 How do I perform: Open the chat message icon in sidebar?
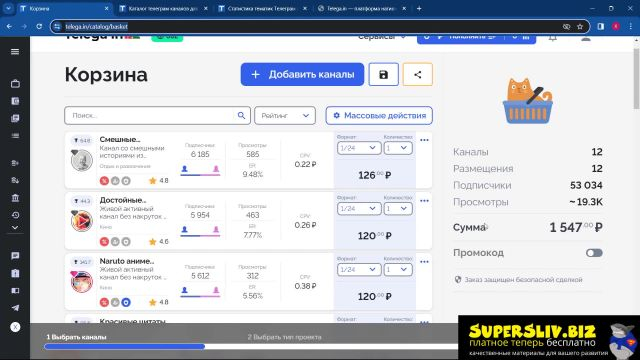pos(15,256)
